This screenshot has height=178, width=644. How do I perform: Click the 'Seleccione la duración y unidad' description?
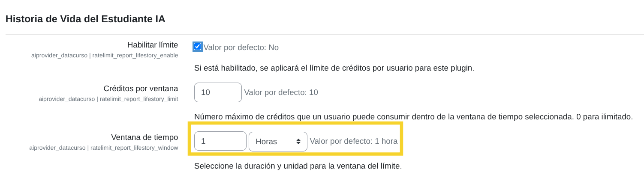click(298, 166)
